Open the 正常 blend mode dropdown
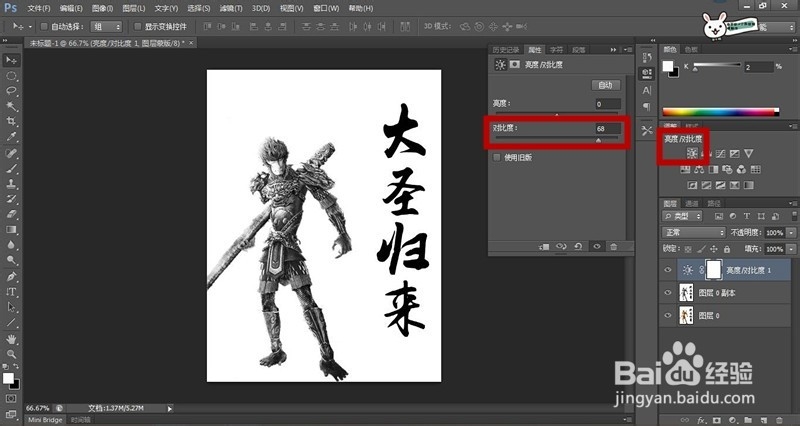Screen dimensions: 800x426 694,232
